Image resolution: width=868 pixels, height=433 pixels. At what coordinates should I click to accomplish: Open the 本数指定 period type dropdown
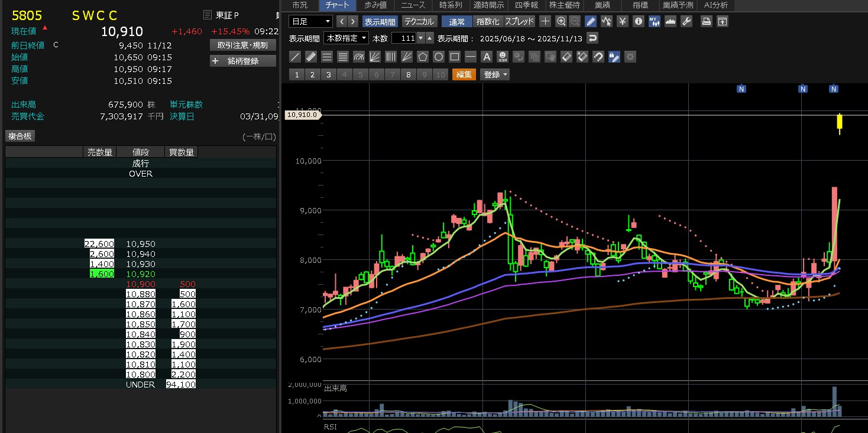(x=346, y=38)
